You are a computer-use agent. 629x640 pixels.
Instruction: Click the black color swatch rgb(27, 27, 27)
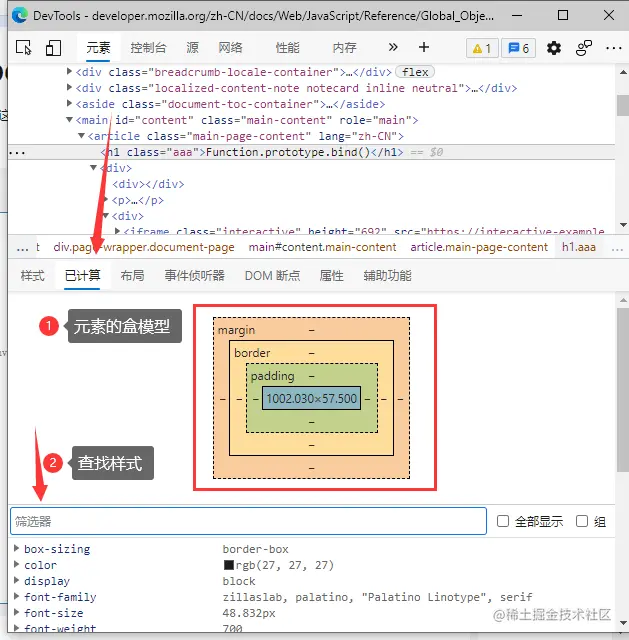(229, 565)
